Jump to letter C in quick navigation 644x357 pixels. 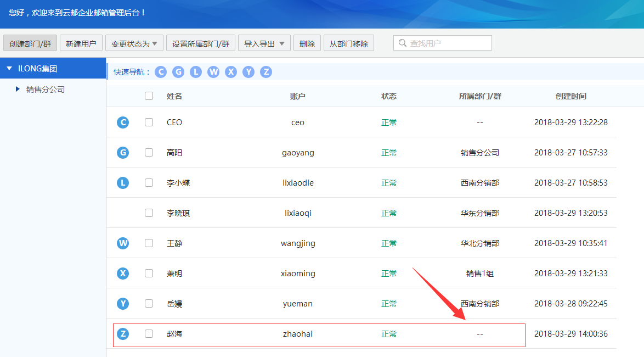(x=161, y=72)
